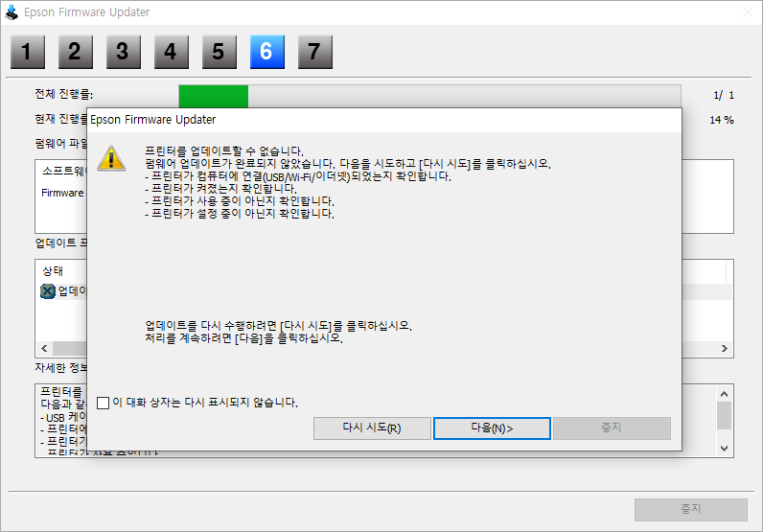Click the 다시 시도(R) retry button
Image resolution: width=763 pixels, height=532 pixels.
click(x=372, y=428)
